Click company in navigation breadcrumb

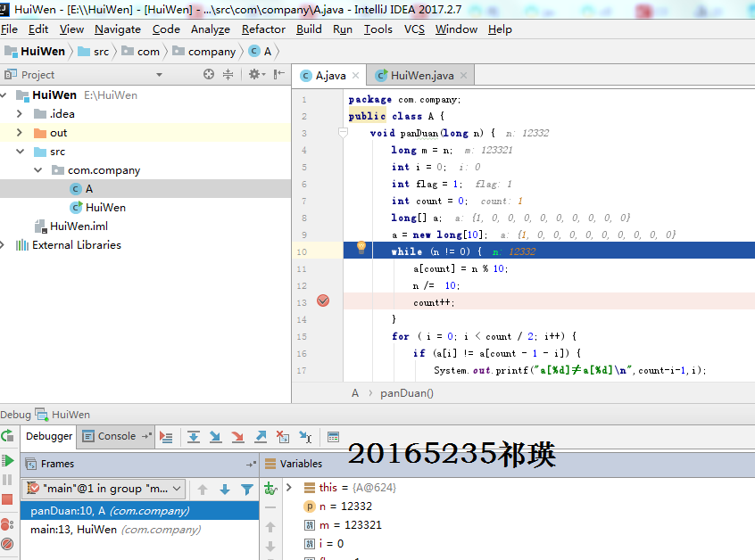(204, 52)
